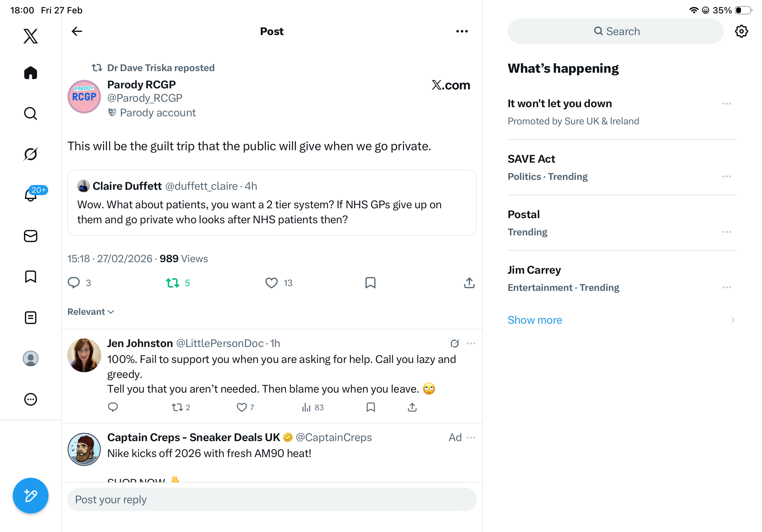Open the Lists icon in sidebar

(31, 318)
